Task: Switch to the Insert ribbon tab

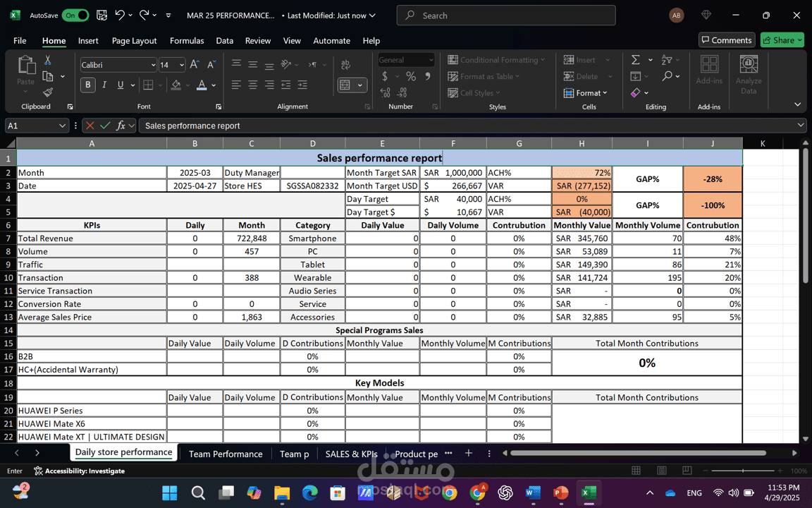Action: tap(88, 40)
